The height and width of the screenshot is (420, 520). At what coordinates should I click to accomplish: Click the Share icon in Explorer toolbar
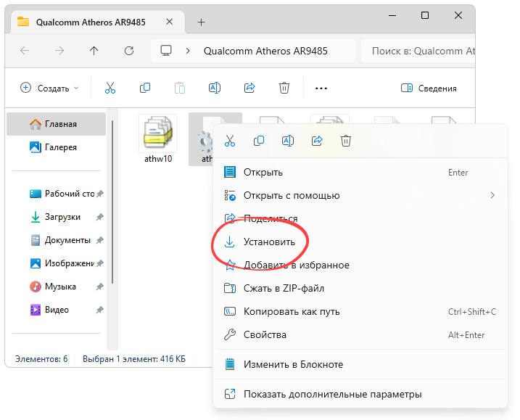[x=249, y=88]
